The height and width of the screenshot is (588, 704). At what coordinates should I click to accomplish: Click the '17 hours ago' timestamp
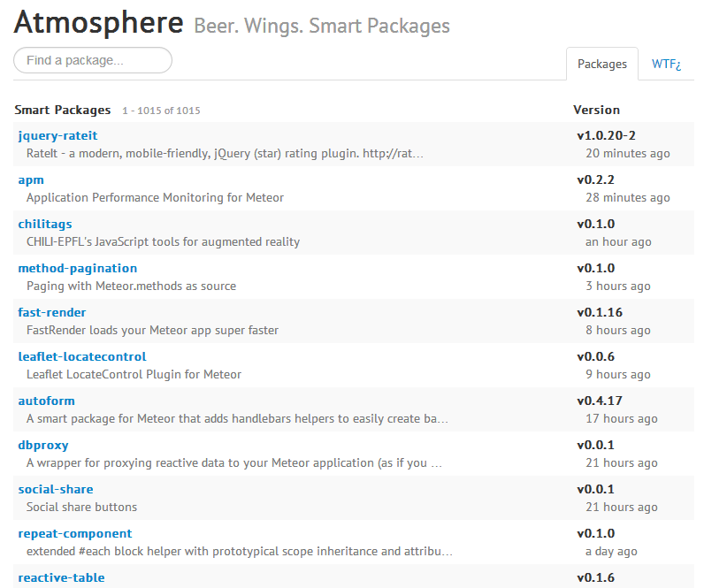click(x=622, y=419)
